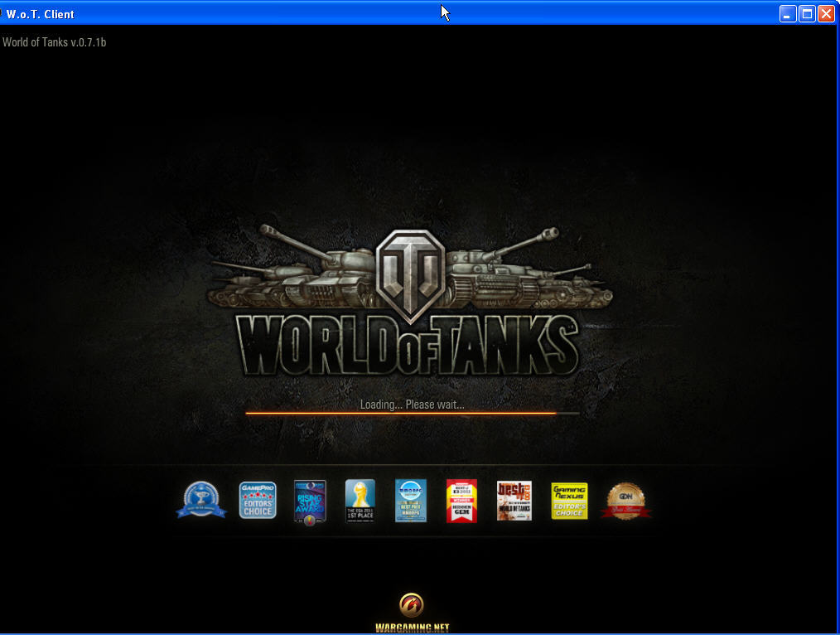
Task: Select the leftmost blue trophy ribbon award badge
Action: coord(202,501)
